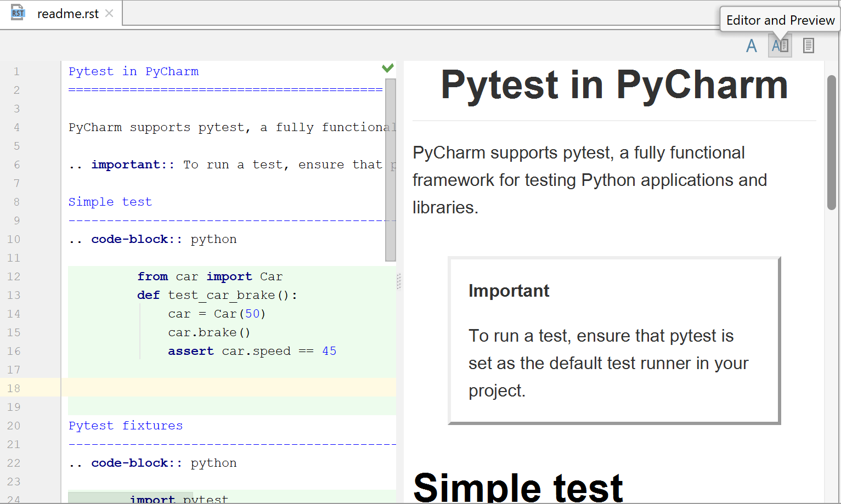Click line number 20 in gutter

click(14, 426)
